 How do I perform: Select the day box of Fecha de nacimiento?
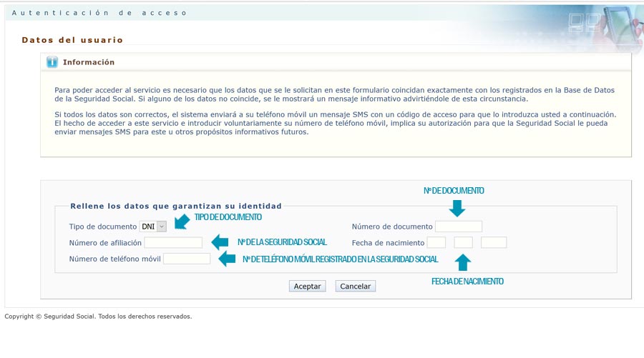tap(436, 243)
